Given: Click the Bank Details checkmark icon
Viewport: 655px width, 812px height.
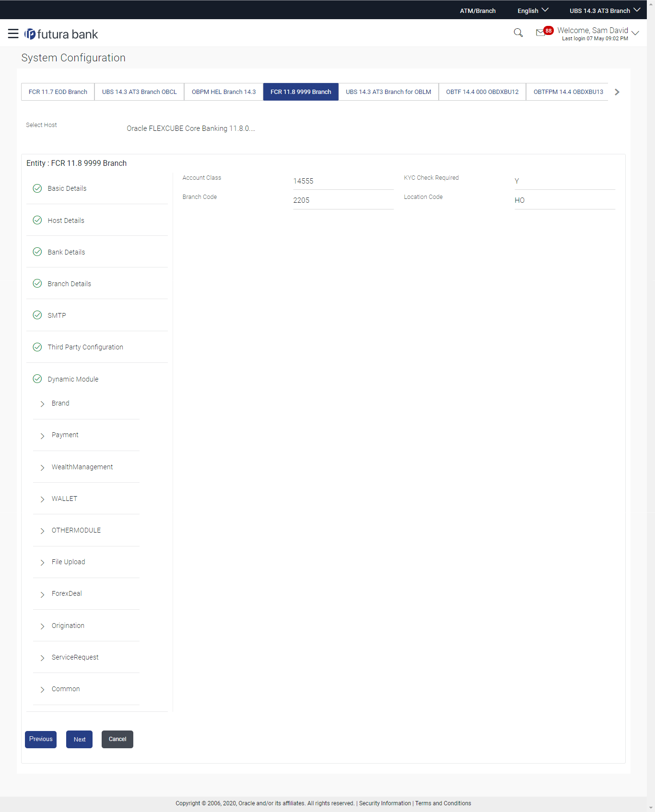Looking at the screenshot, I should click(x=37, y=252).
